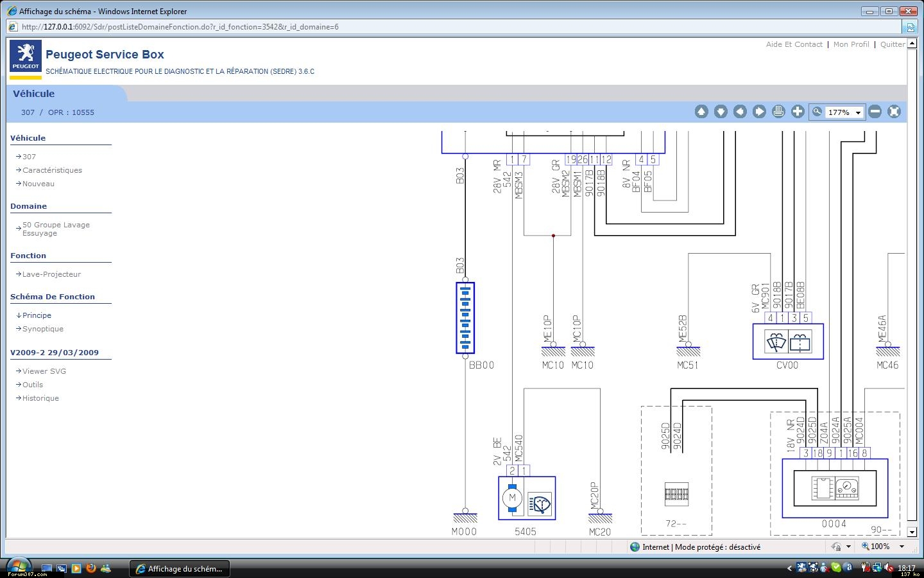This screenshot has width=924, height=578.
Task: Open the 50 Groupe Lavage Essuyage domain
Action: [56, 229]
